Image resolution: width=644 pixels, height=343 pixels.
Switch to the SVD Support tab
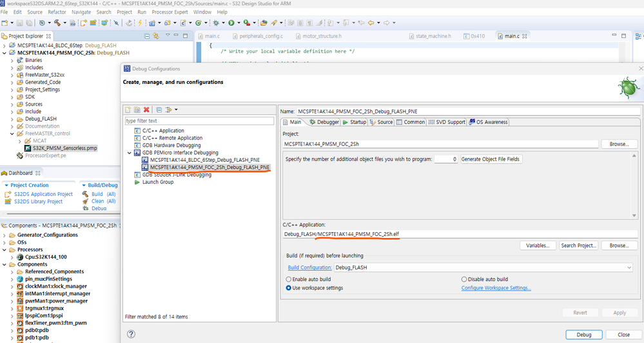click(447, 122)
